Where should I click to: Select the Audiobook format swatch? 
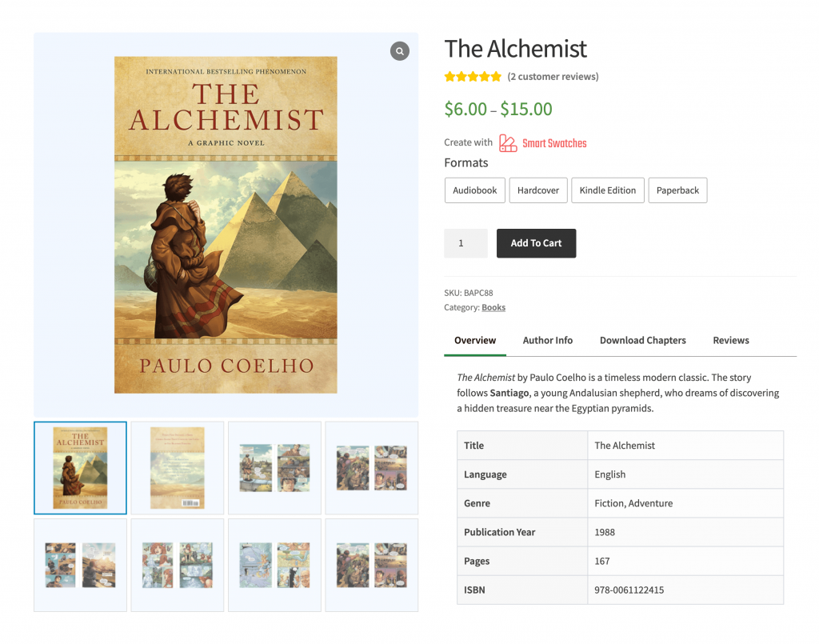pos(475,190)
